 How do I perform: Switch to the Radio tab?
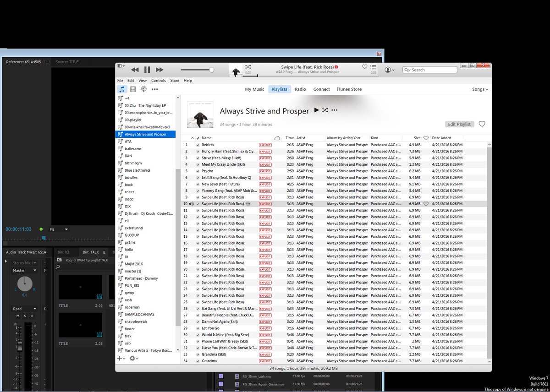300,89
